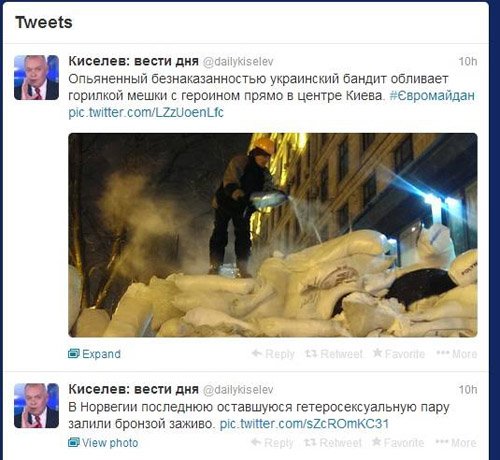Image resolution: width=500 pixels, height=460 pixels.
Task: Click Reply icon on second tweet
Action: pos(272,443)
